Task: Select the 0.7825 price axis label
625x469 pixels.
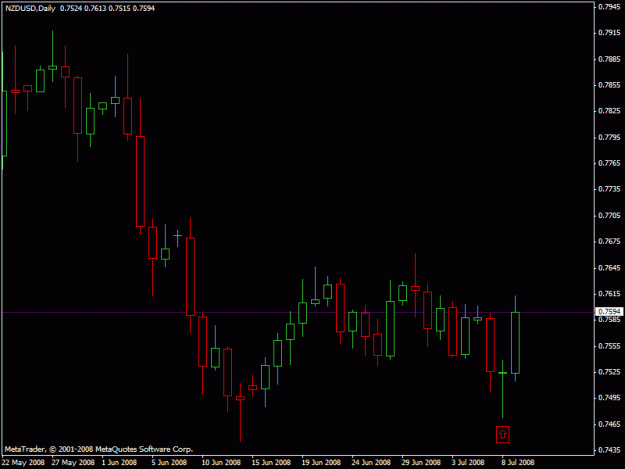Action: (x=609, y=111)
